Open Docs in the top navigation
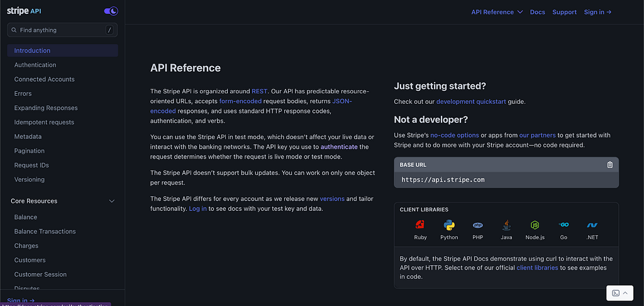 point(538,12)
